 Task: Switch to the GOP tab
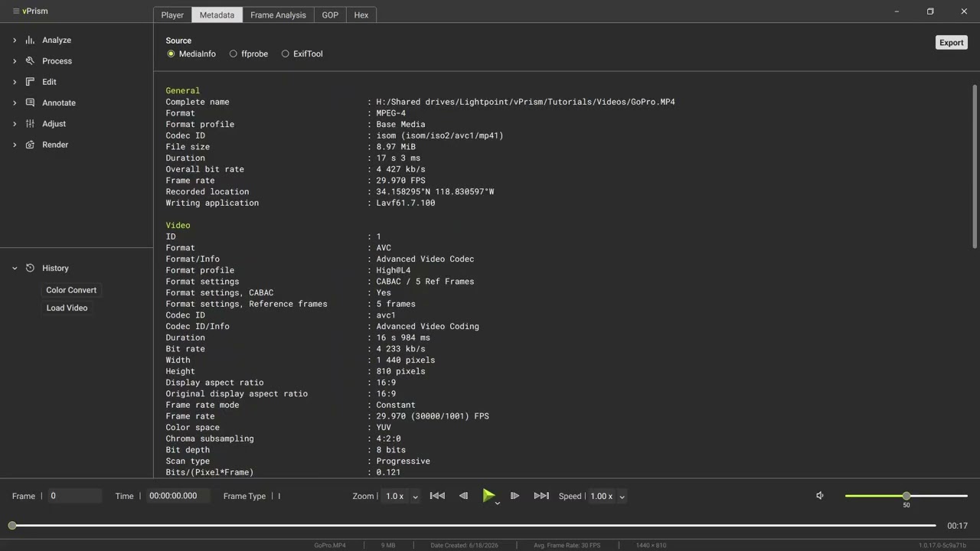(x=330, y=15)
